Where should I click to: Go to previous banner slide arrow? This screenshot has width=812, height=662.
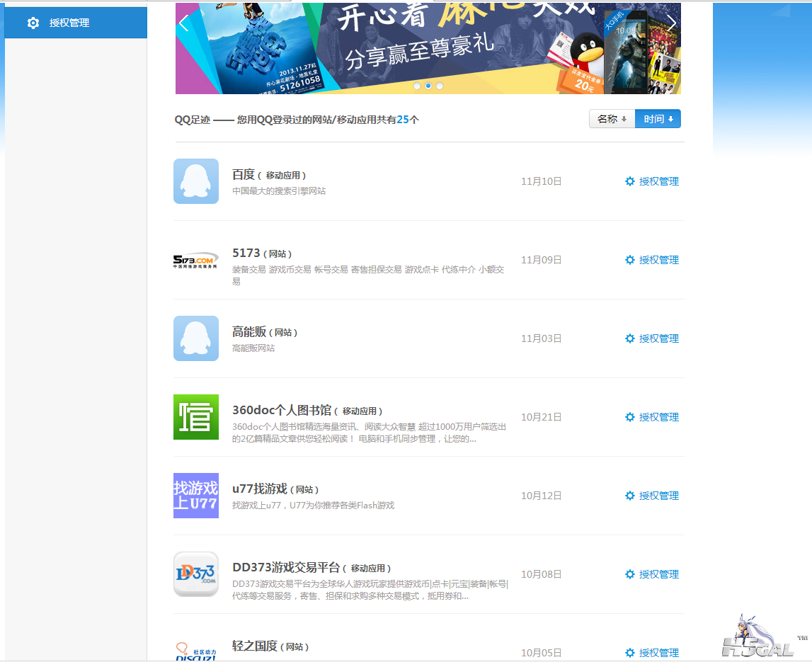click(x=183, y=23)
